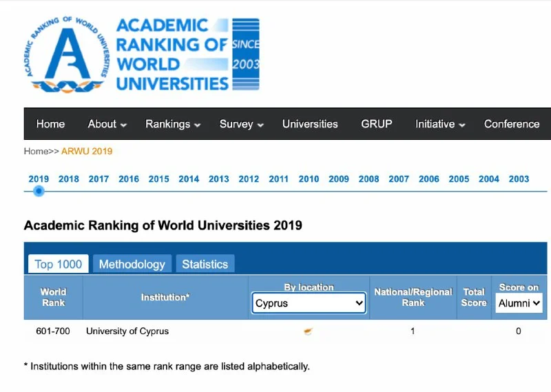This screenshot has width=551, height=392.
Task: Expand the About menu
Action: tap(107, 124)
